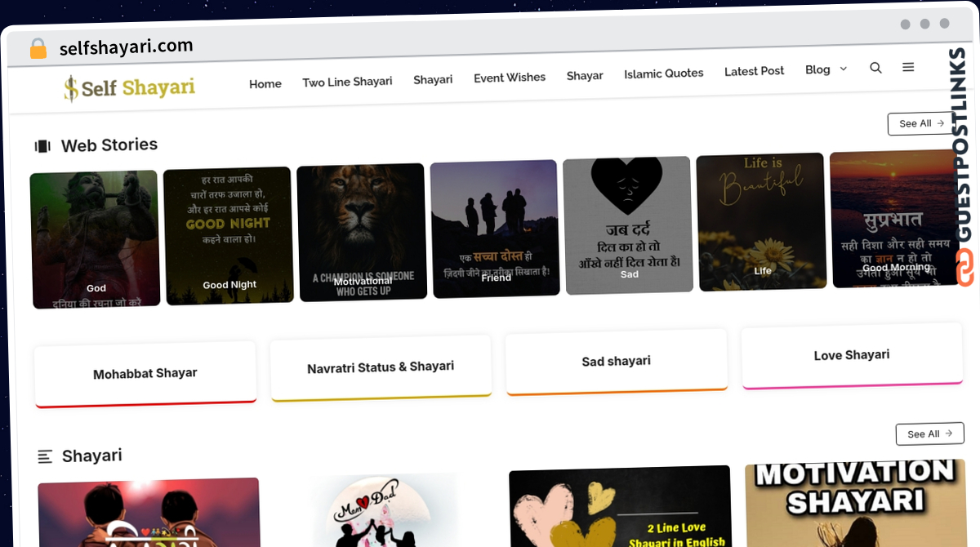Screen dimensions: 980x547
Task: Open the Good Night web story
Action: [x=229, y=236]
